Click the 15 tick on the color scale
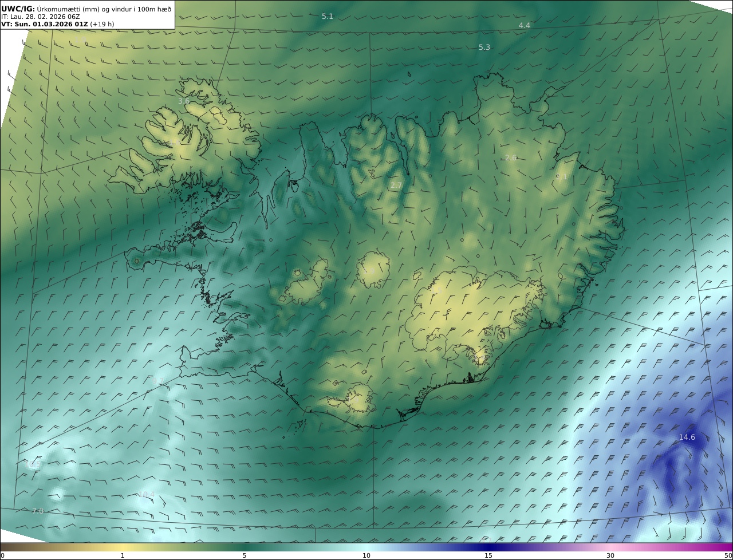The image size is (733, 560). (488, 555)
